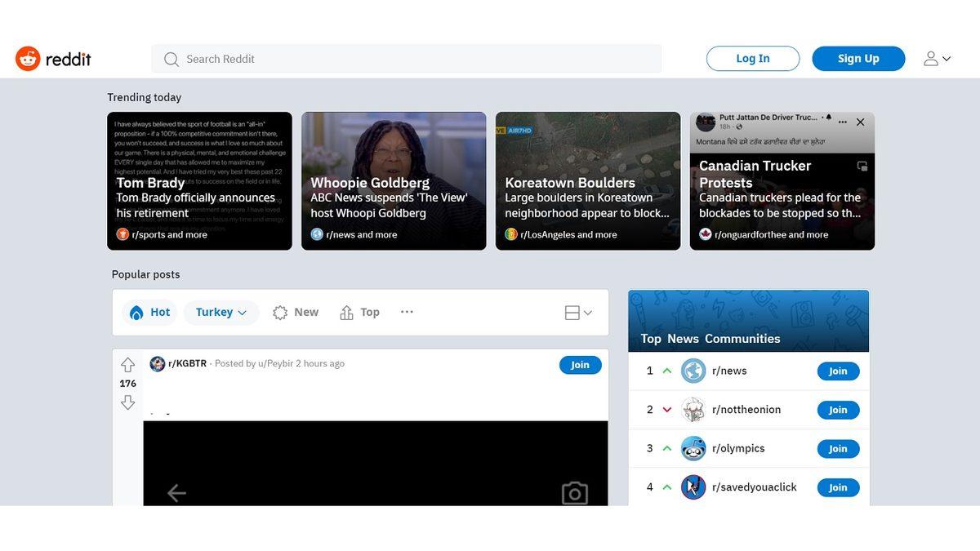This screenshot has height=551, width=980.
Task: Dismiss the Canadian Trucker thumbnail with X
Action: [x=860, y=122]
